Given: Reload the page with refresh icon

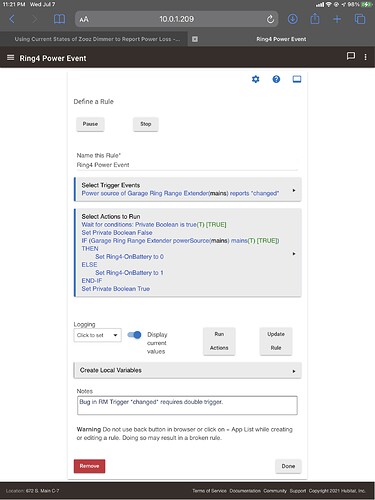Looking at the screenshot, I should click(x=270, y=19).
